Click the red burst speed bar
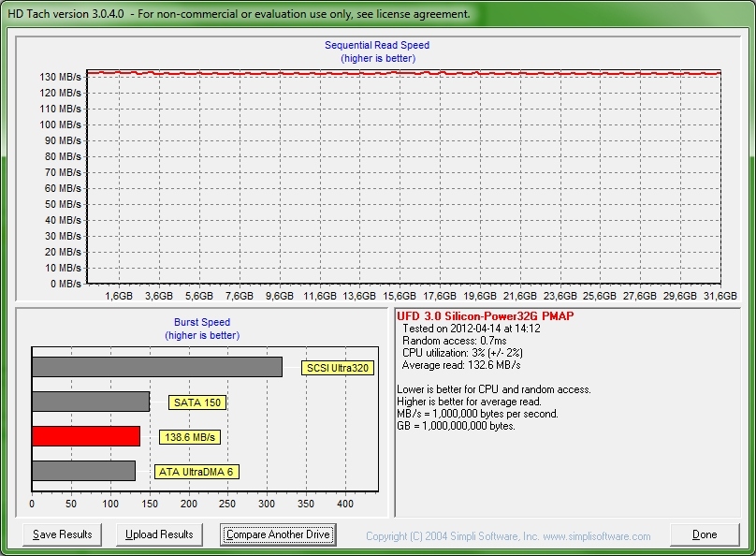This screenshot has width=756, height=556. point(86,436)
